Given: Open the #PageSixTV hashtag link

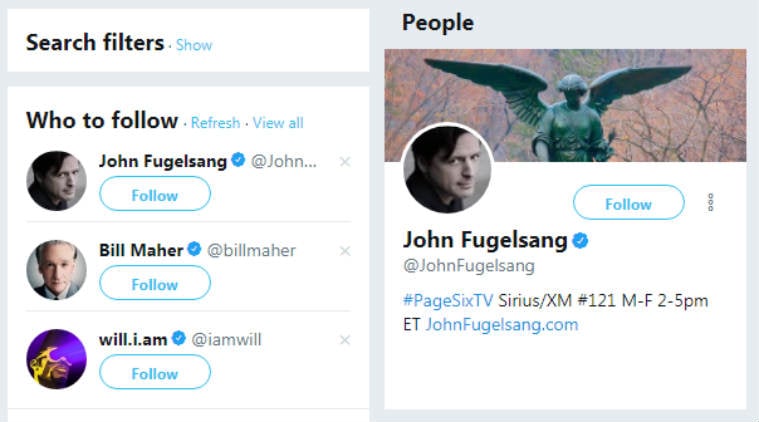Looking at the screenshot, I should click(x=448, y=300).
